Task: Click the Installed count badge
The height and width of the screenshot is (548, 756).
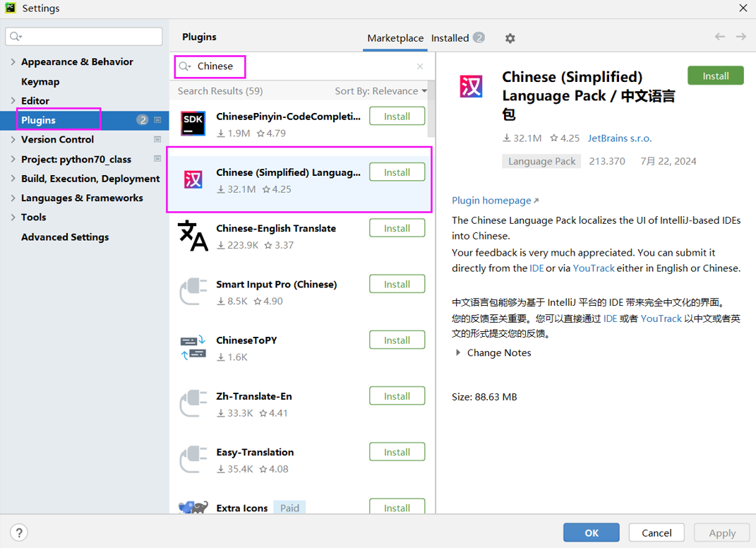Action: [x=479, y=37]
